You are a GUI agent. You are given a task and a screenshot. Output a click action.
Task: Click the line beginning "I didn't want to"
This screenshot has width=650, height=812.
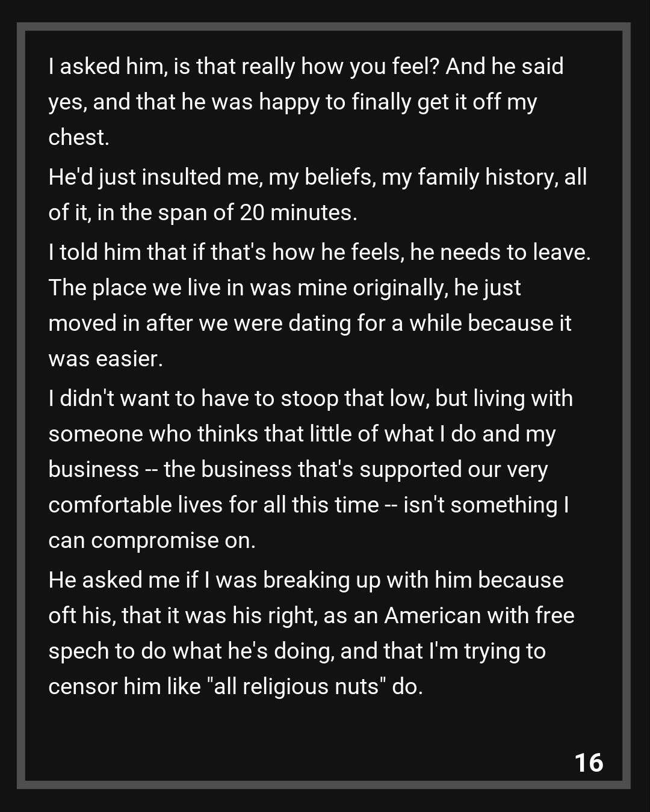[310, 399]
